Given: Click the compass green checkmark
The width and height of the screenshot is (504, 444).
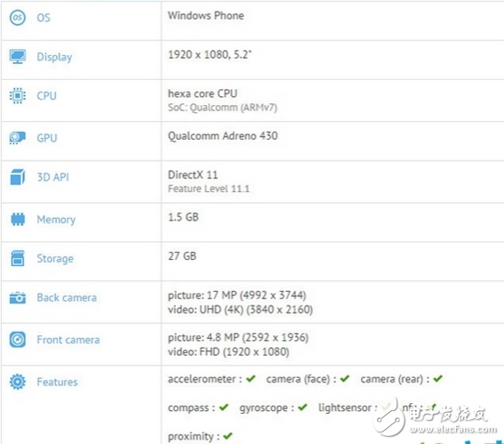Looking at the screenshot, I should pos(224,408).
